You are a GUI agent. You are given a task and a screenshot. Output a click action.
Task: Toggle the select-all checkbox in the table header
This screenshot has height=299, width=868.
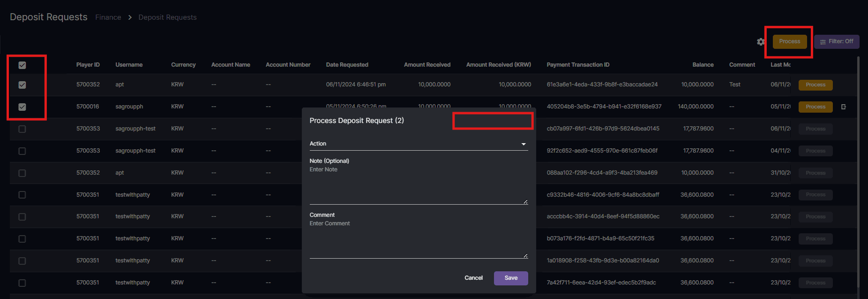[22, 65]
